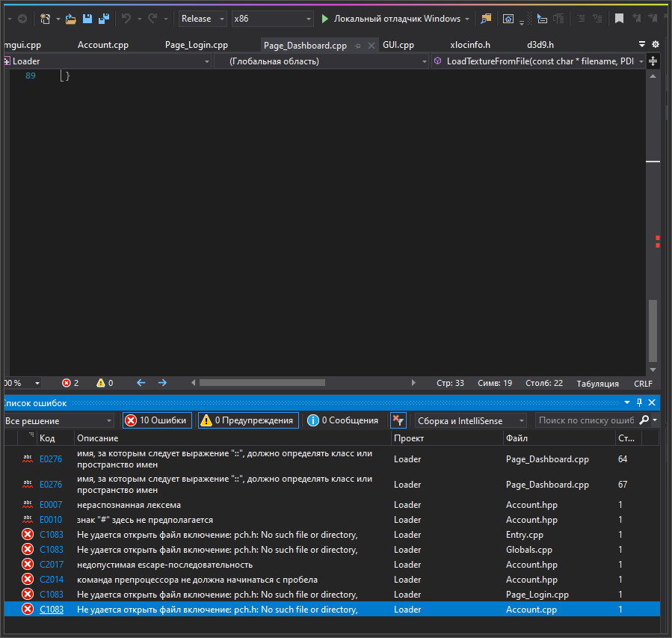This screenshot has width=672, height=638.
Task: Click the editor horizontal scrollbar thumb
Action: [262, 383]
